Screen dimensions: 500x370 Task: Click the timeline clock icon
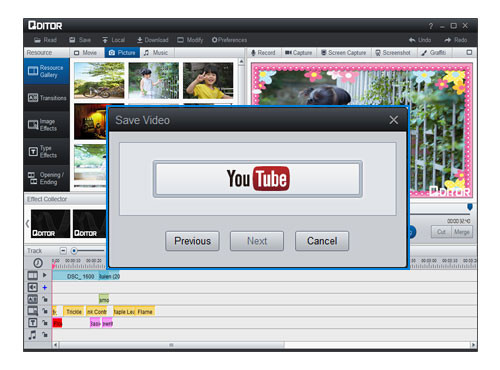pyautogui.click(x=38, y=263)
